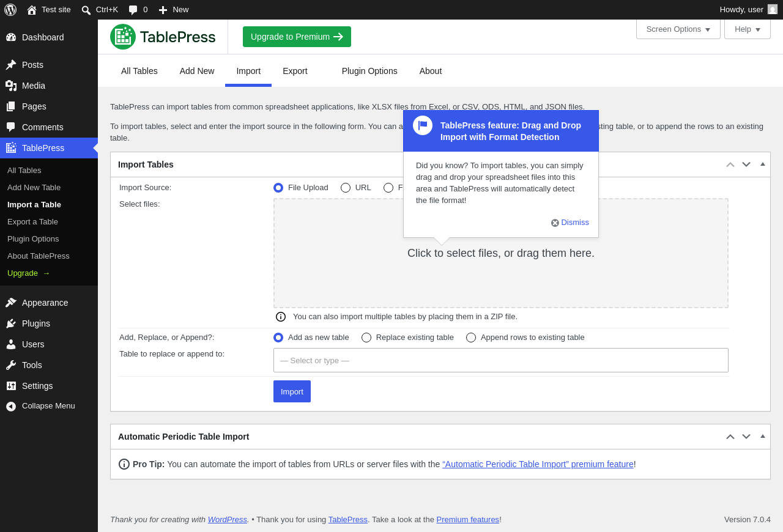Click the WordPress logo icon
The image size is (783, 532).
pyautogui.click(x=10, y=10)
